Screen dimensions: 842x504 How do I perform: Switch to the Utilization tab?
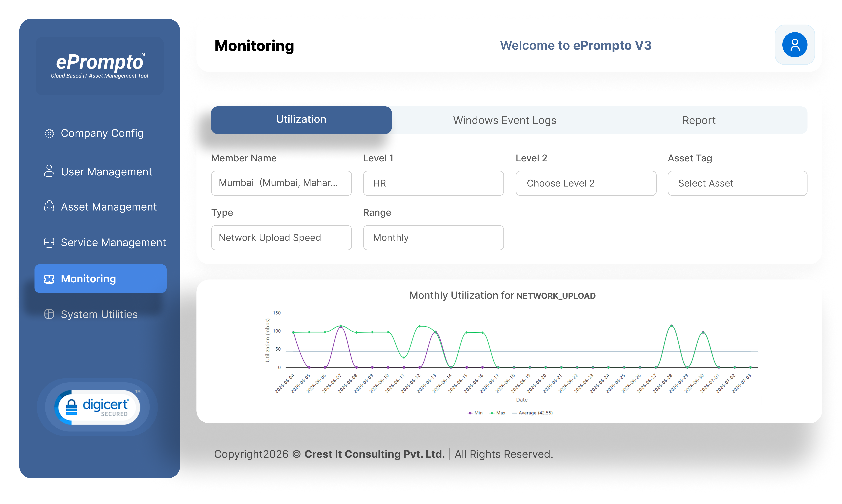click(x=301, y=120)
